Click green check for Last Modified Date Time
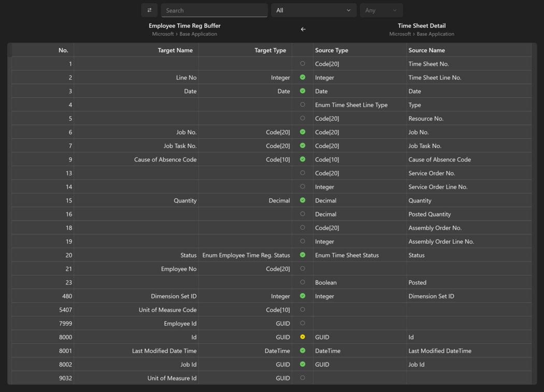The width and height of the screenshot is (544, 392). pyautogui.click(x=303, y=351)
